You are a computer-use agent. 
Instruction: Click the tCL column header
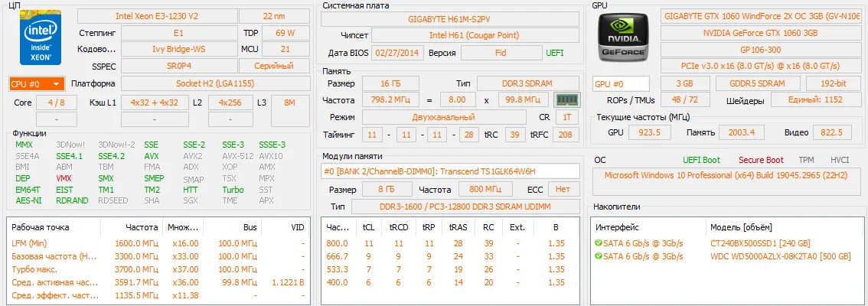pos(368,227)
